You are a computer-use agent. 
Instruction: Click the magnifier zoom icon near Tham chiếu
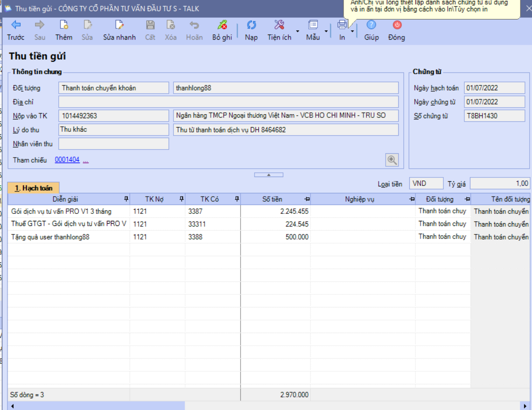[392, 160]
